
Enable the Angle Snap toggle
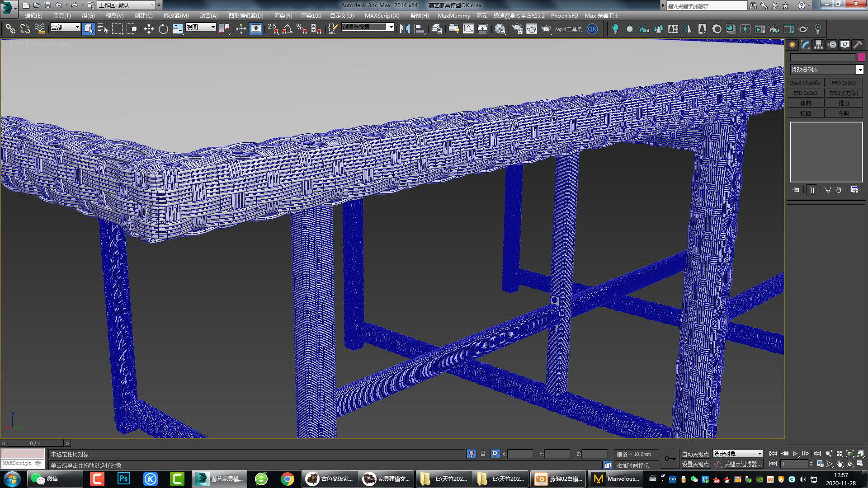(x=287, y=28)
